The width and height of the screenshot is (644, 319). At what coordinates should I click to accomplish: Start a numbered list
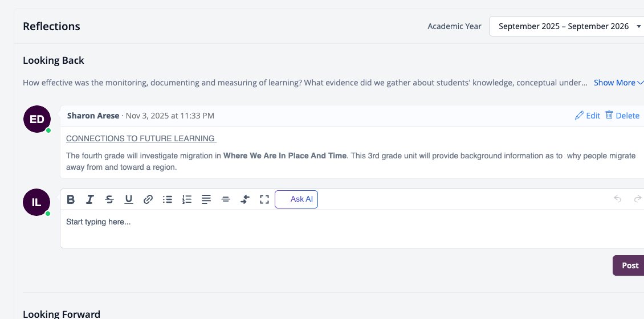point(187,199)
